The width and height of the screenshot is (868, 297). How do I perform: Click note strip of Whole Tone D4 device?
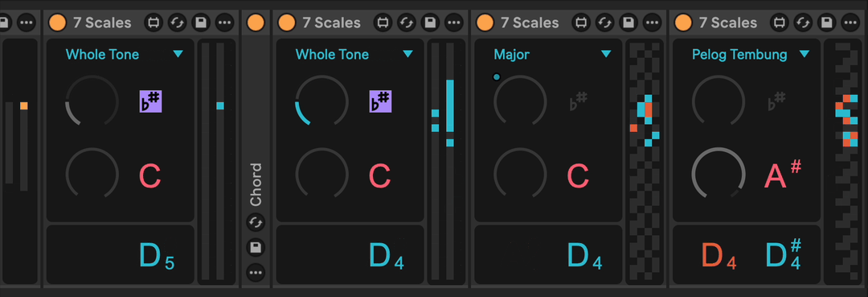point(442,162)
